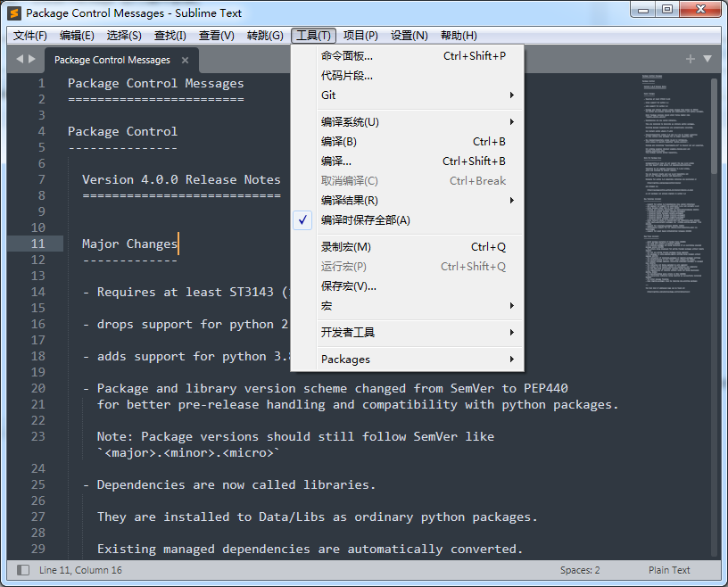Click the plus icon to open new tab
The height and width of the screenshot is (587, 728).
[x=689, y=58]
